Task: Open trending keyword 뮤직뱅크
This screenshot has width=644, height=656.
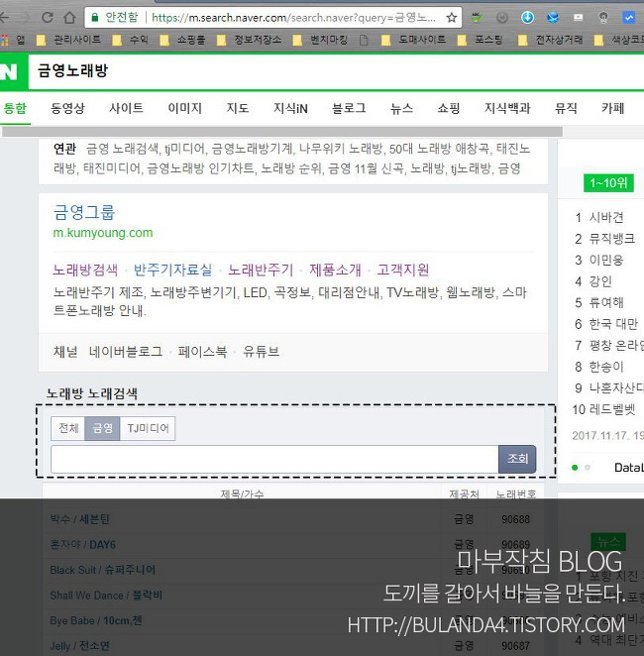Action: click(x=612, y=239)
